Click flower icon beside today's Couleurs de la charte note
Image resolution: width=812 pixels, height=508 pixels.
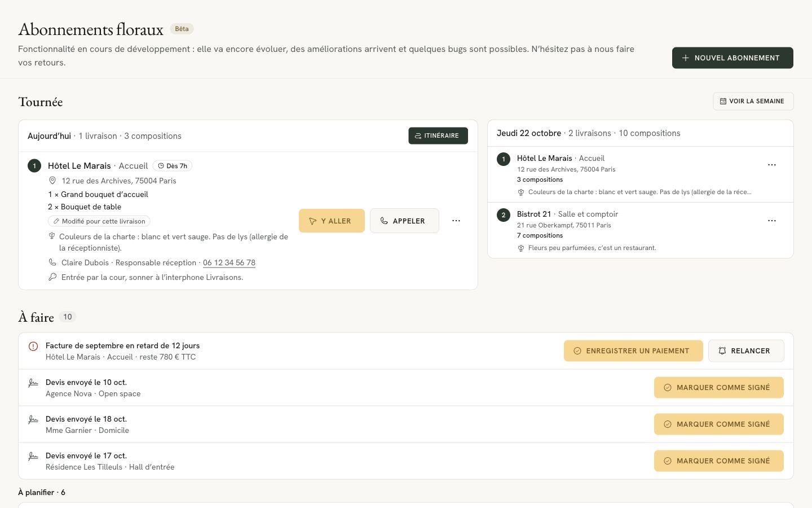[x=52, y=237]
